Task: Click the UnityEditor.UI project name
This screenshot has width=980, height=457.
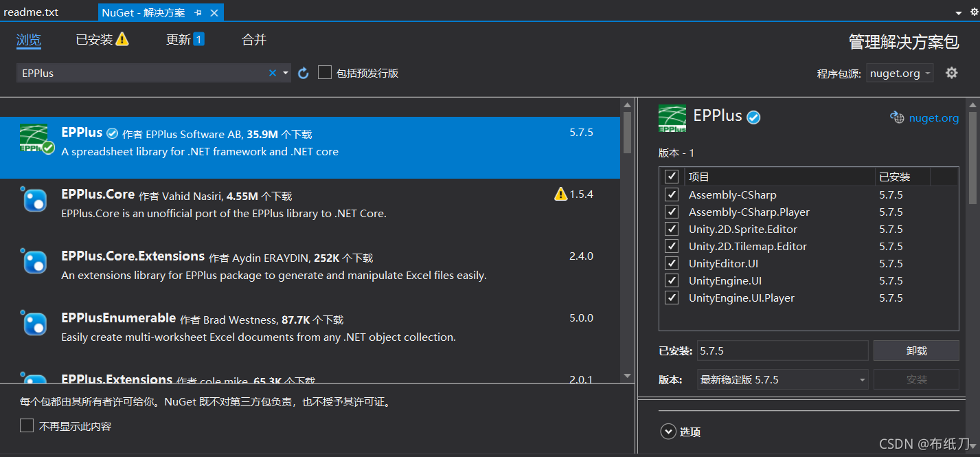Action: click(723, 263)
